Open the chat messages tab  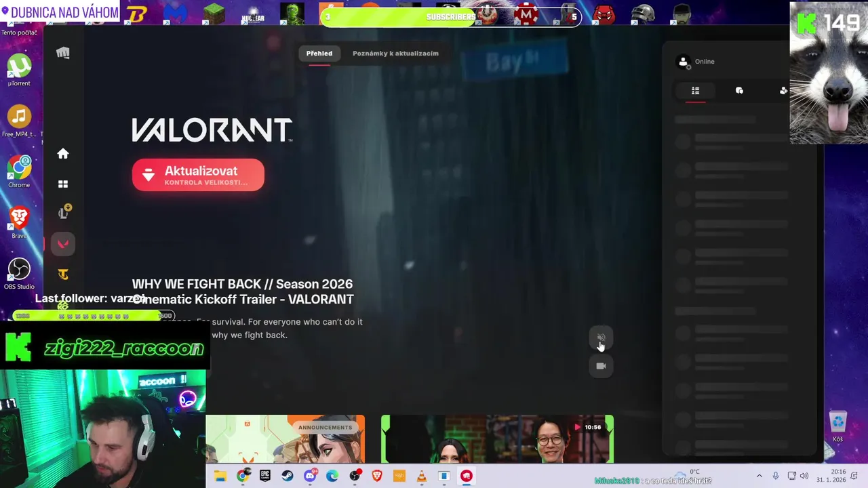[739, 91]
